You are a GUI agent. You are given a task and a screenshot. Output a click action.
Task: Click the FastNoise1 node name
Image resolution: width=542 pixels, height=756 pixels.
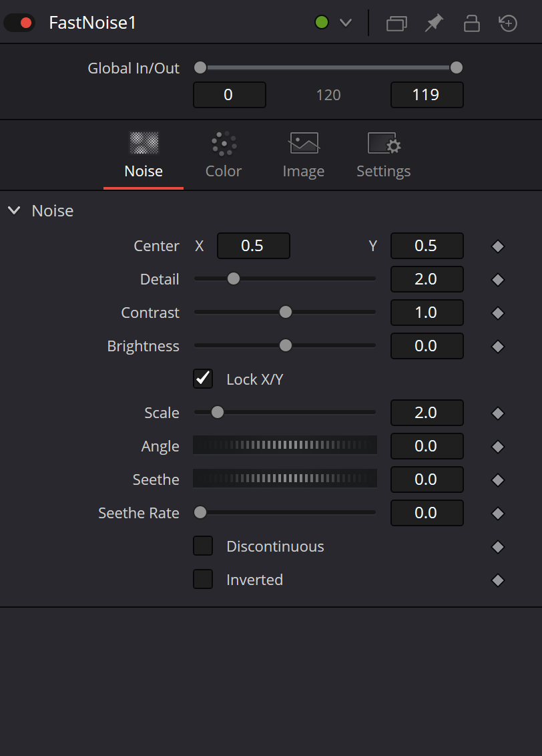pos(93,23)
